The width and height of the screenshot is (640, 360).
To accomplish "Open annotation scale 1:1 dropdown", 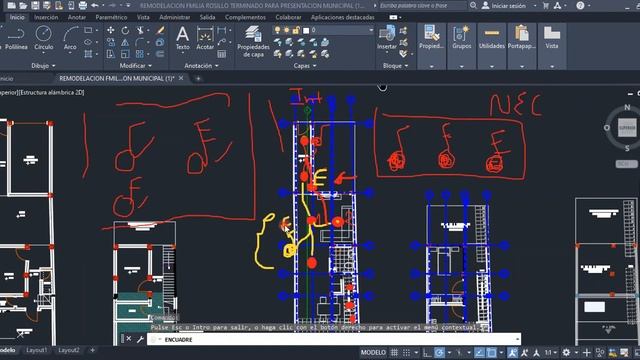I will (550, 352).
